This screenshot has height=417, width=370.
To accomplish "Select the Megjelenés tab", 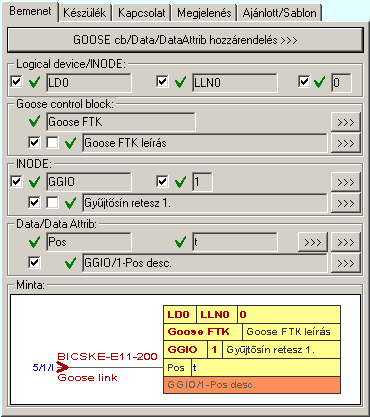I will coord(204,13).
